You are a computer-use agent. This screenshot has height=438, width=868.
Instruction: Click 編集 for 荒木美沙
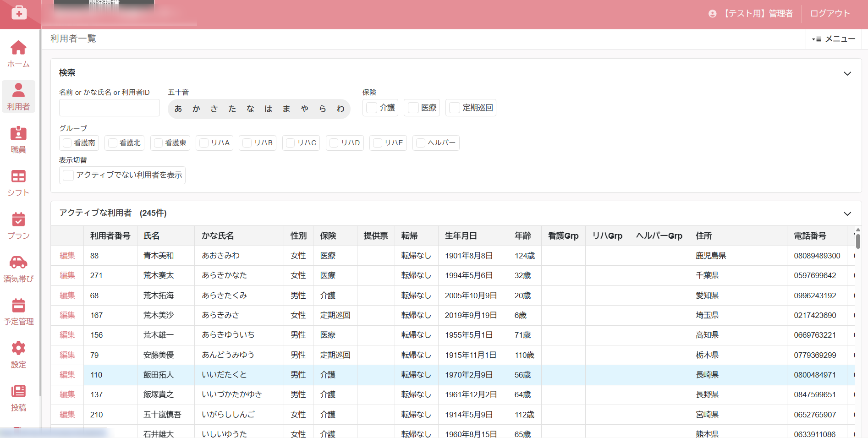click(67, 315)
